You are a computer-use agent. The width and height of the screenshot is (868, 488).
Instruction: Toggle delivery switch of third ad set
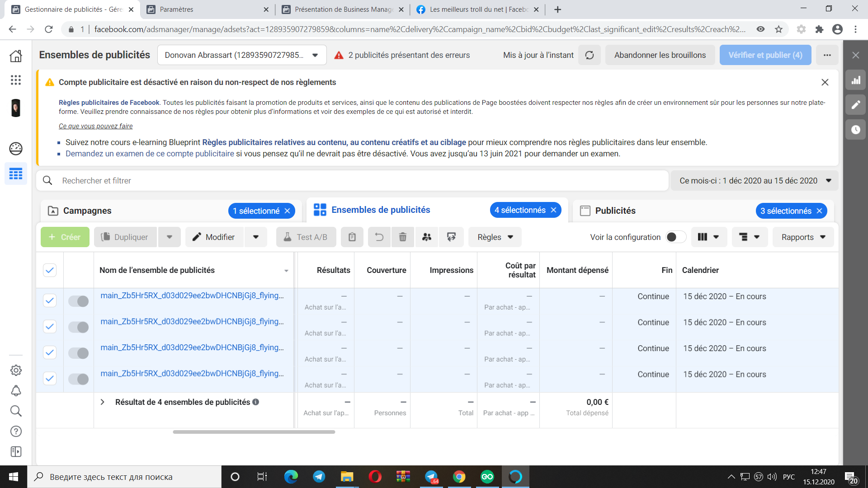click(79, 353)
